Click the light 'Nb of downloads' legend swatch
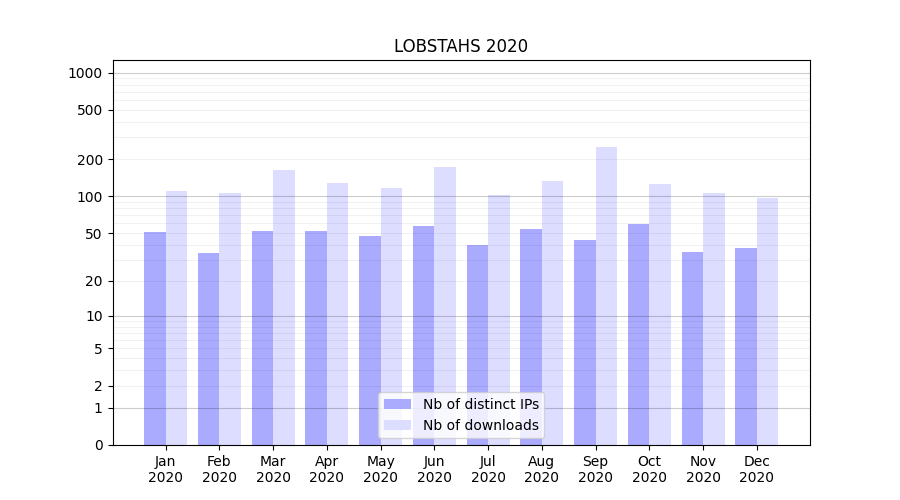This screenshot has height=500, width=900. point(397,425)
